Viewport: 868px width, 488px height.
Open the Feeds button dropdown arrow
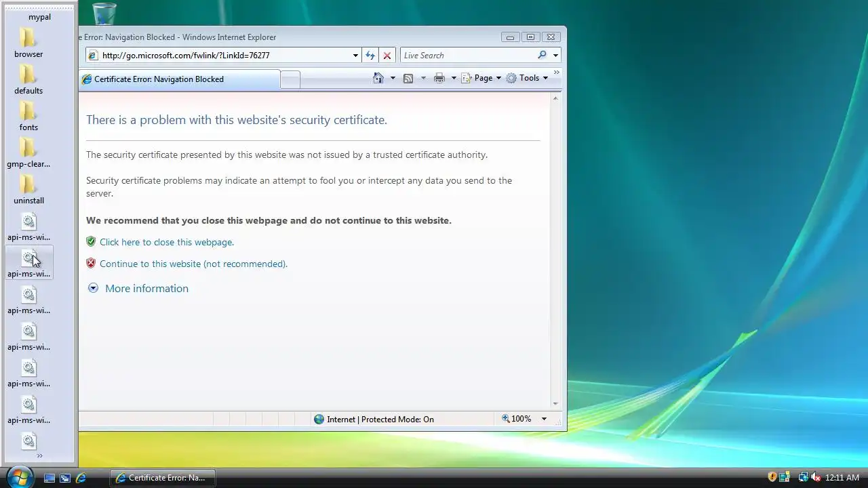pyautogui.click(x=423, y=78)
